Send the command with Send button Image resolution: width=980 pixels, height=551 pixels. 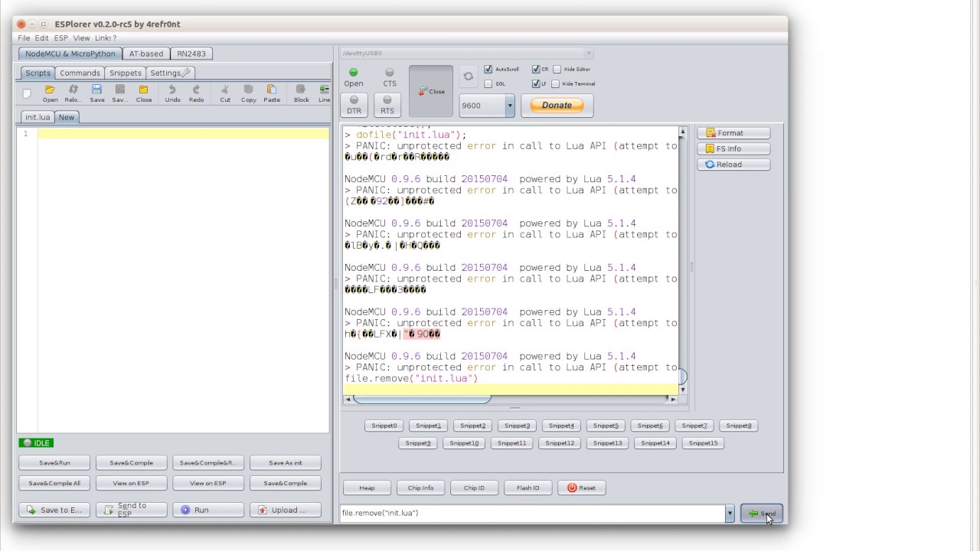point(761,514)
